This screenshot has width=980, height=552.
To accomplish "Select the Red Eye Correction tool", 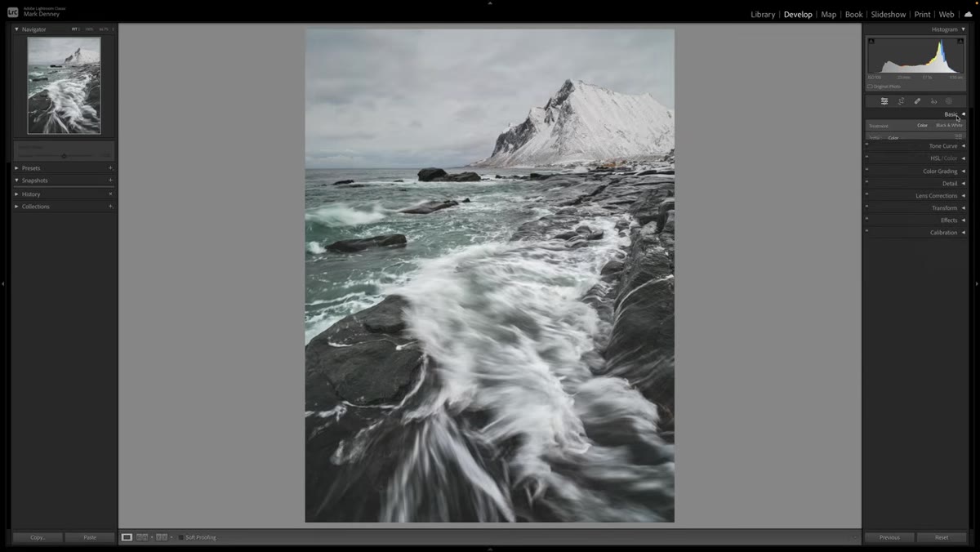I will [933, 101].
